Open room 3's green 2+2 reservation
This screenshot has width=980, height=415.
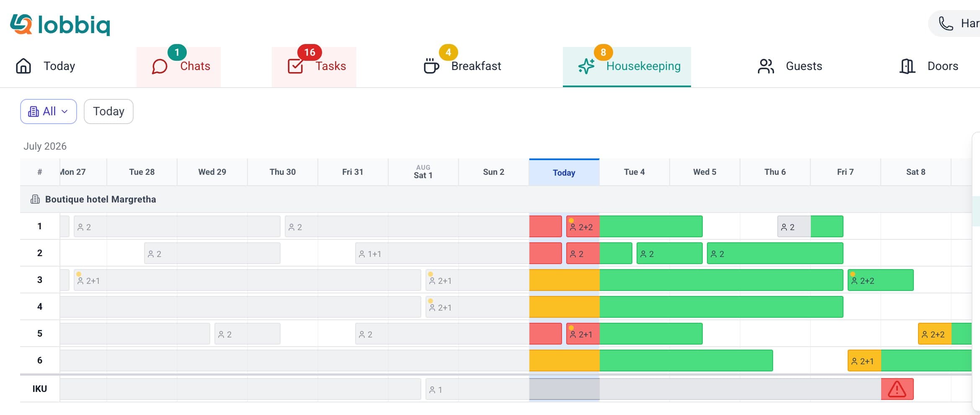[x=880, y=280]
